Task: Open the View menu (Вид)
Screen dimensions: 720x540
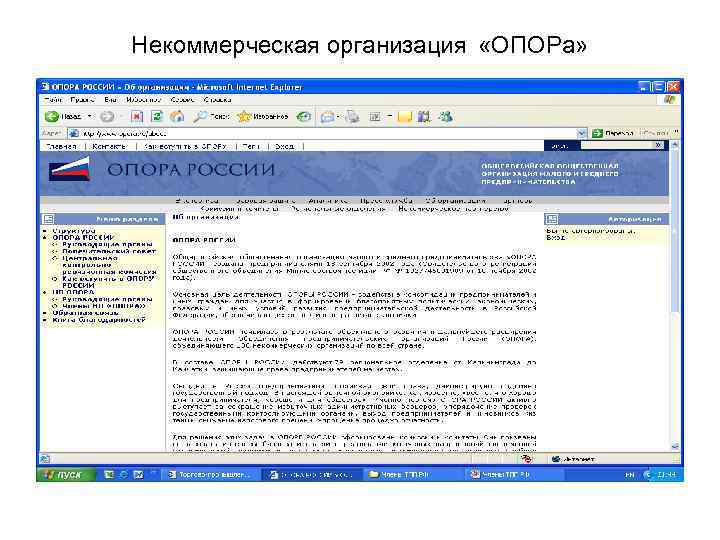Action: (110, 100)
